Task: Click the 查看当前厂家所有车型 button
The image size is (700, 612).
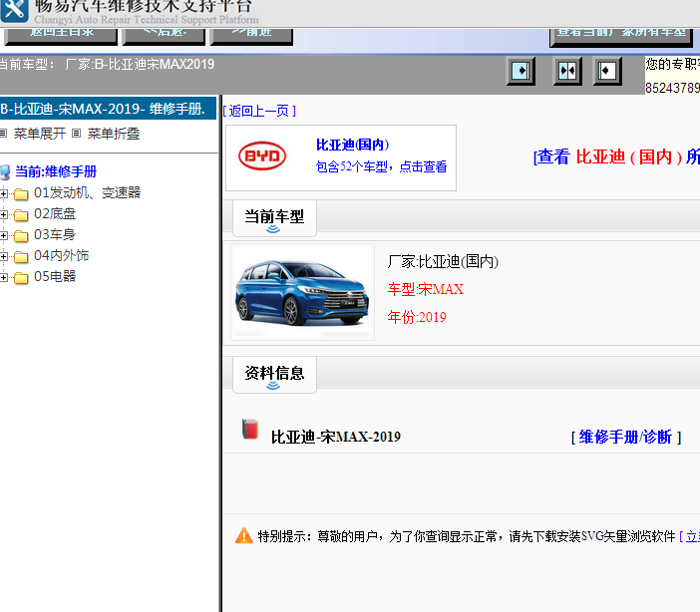Action: coord(621,37)
